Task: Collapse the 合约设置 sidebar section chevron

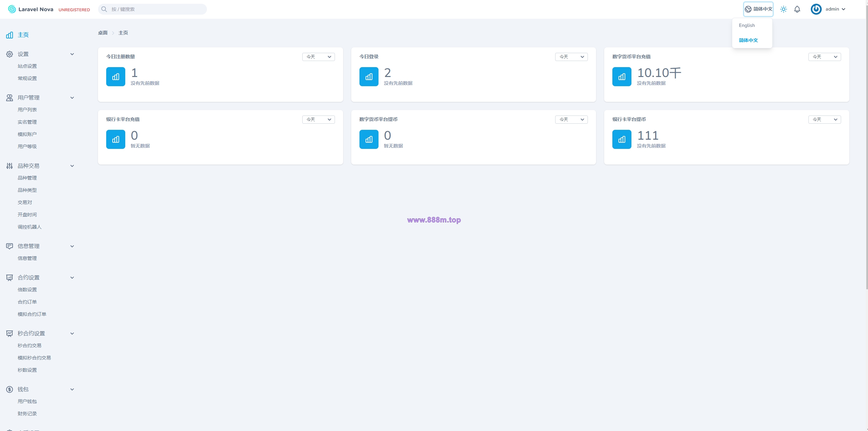Action: [x=72, y=278]
